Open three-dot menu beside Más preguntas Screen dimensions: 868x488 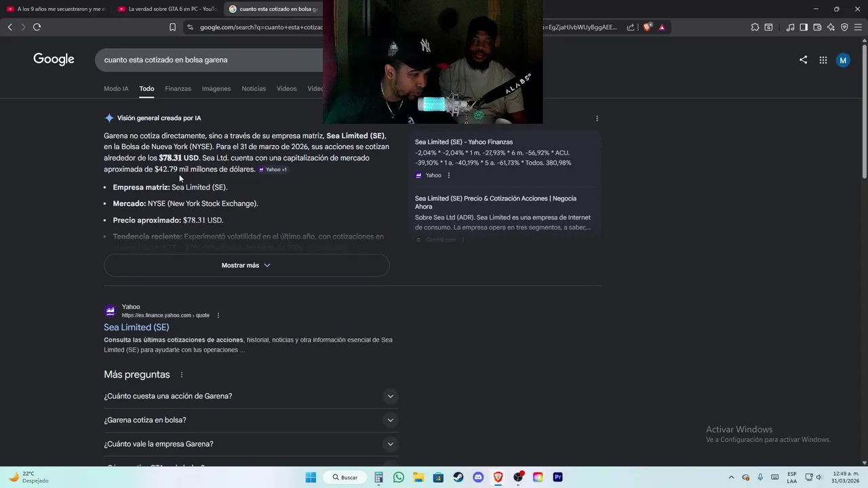[181, 375]
